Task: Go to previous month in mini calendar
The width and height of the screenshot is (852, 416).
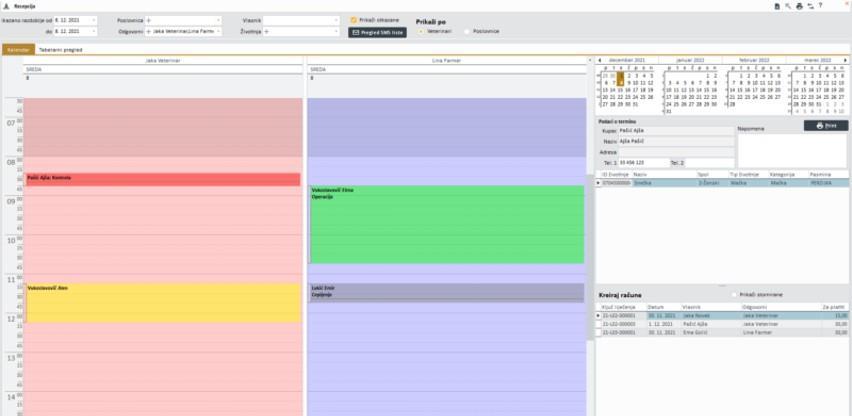Action: point(599,60)
